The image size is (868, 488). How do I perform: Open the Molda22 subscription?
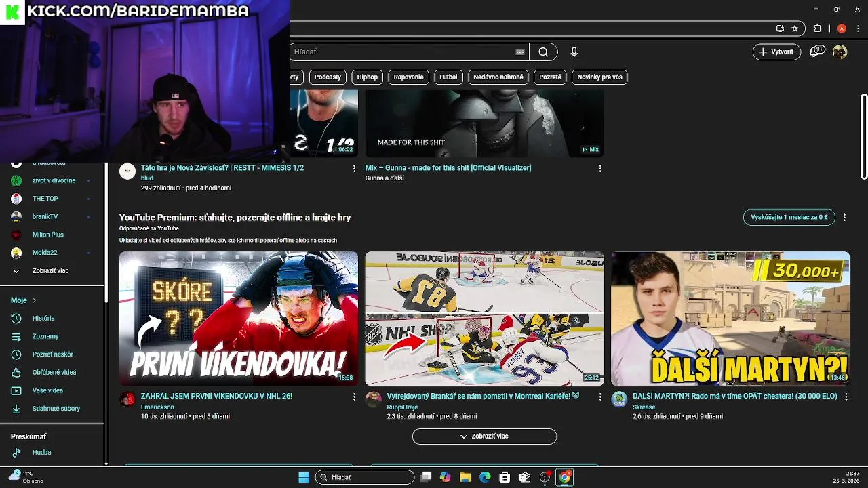tap(51, 253)
